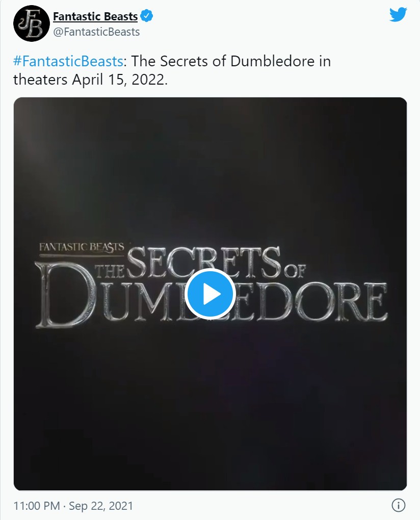
Task: Click the small OF in the video title
Action: [294, 270]
